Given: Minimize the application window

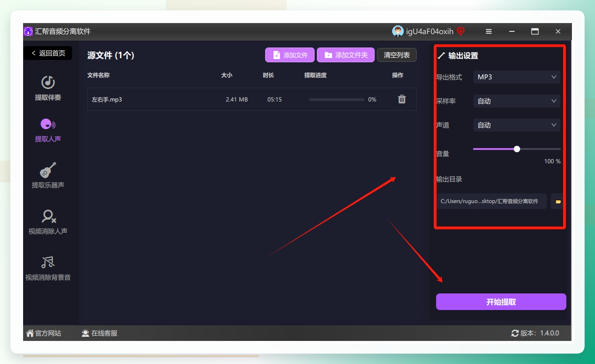Looking at the screenshot, I should click(512, 31).
